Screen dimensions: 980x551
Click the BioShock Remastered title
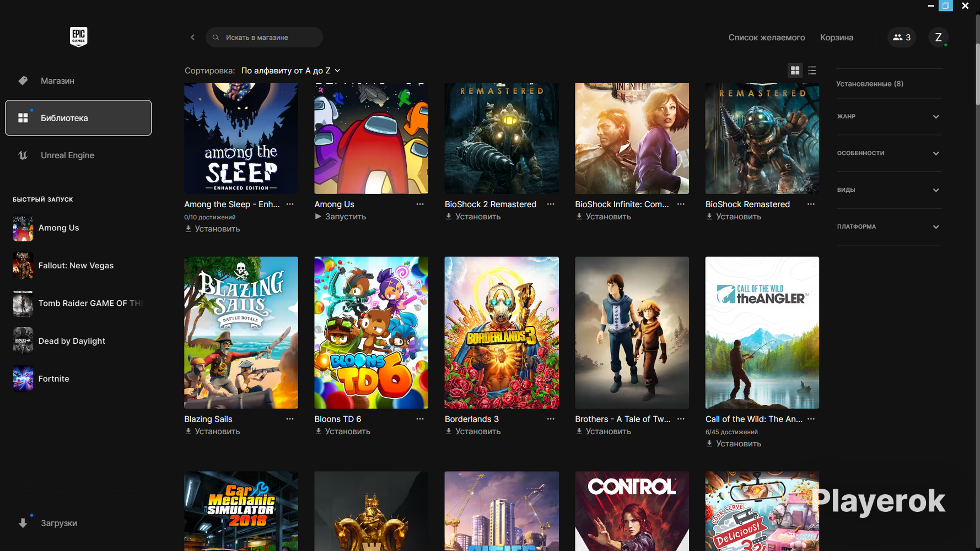[747, 204]
